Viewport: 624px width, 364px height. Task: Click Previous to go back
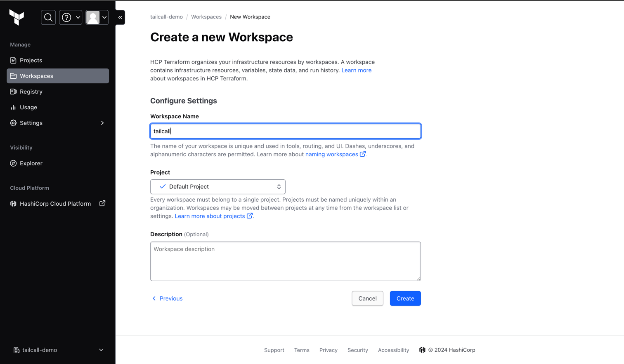(x=167, y=298)
